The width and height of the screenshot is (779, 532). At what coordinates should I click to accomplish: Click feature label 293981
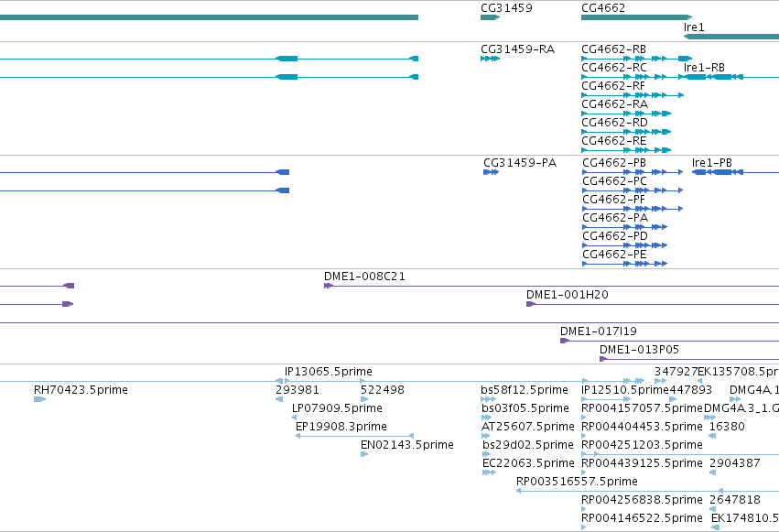tap(298, 390)
